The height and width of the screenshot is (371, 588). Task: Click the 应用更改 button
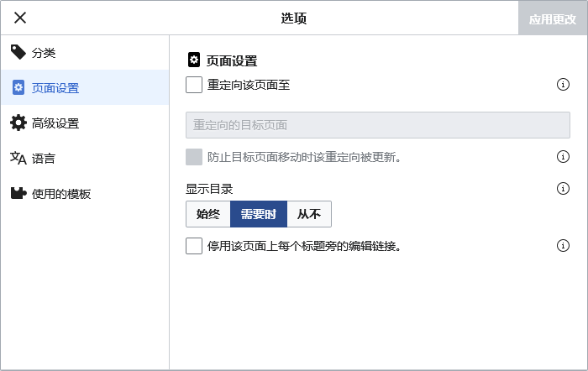(553, 18)
